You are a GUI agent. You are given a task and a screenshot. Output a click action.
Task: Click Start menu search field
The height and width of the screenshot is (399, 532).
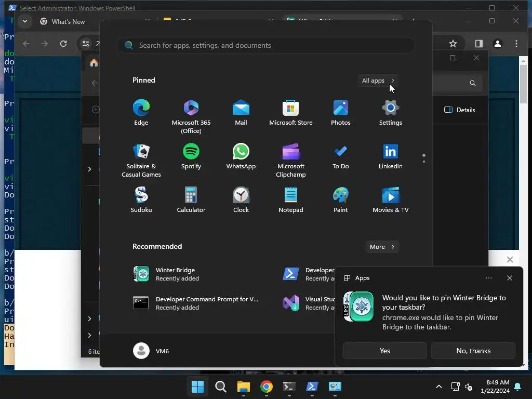266,46
